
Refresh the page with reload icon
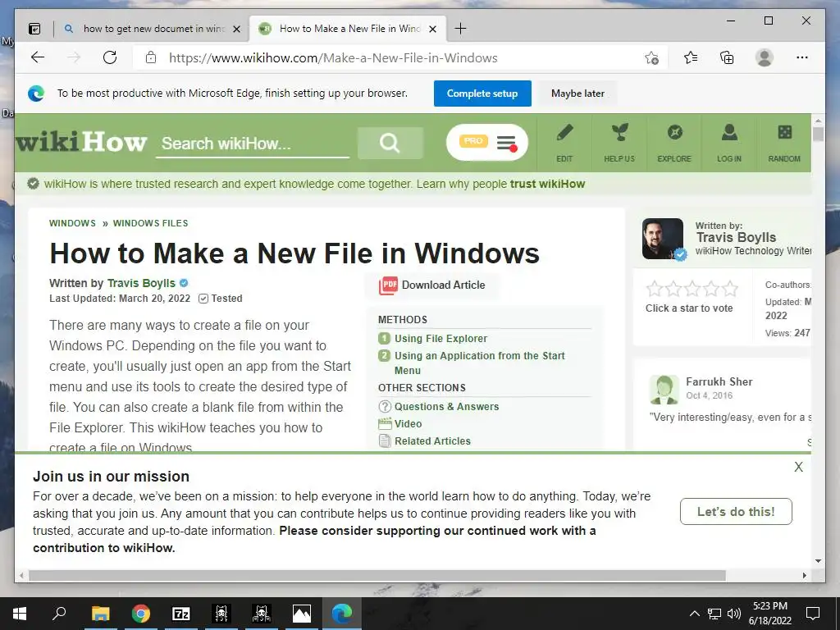tap(110, 57)
